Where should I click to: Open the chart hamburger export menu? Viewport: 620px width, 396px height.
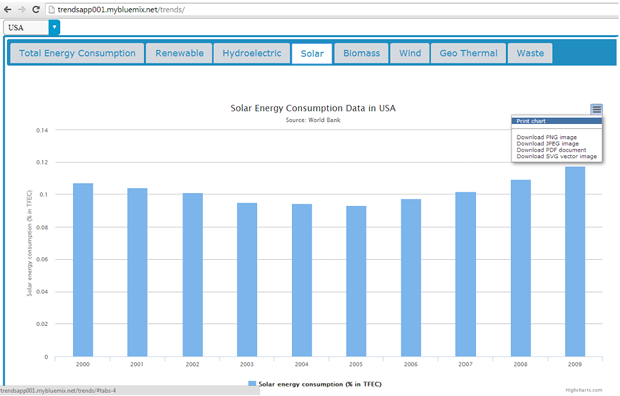[x=597, y=109]
